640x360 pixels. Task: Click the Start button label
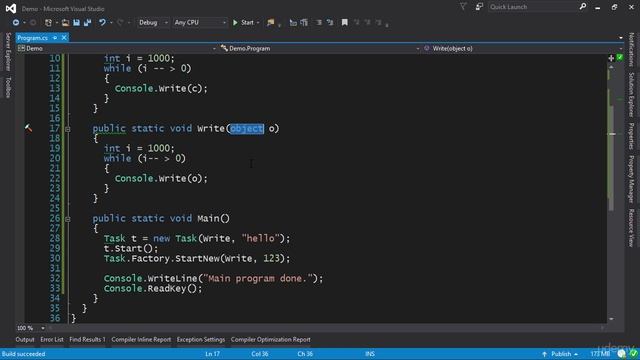tap(247, 22)
